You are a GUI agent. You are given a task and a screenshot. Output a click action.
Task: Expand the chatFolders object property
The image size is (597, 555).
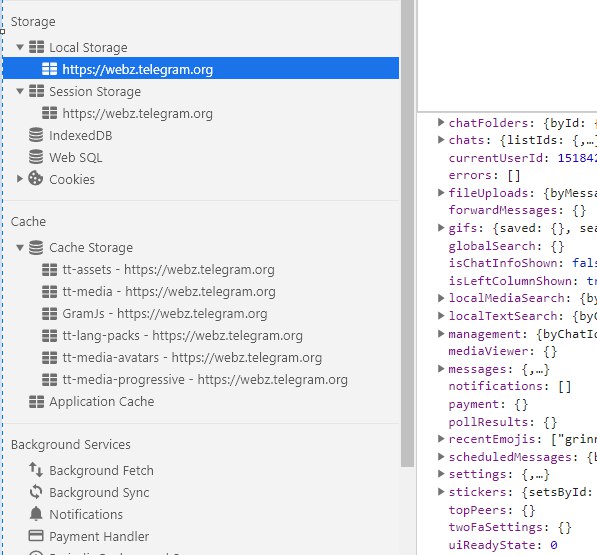(441, 122)
